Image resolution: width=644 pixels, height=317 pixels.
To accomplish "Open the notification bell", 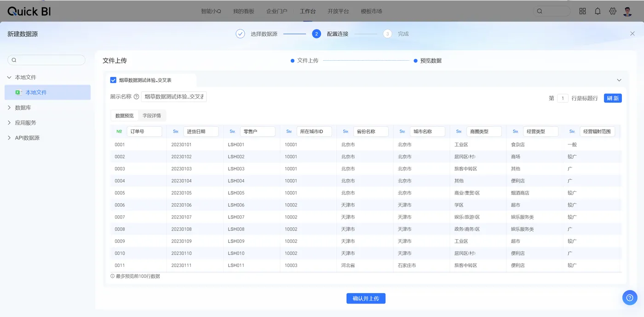I will pyautogui.click(x=598, y=11).
